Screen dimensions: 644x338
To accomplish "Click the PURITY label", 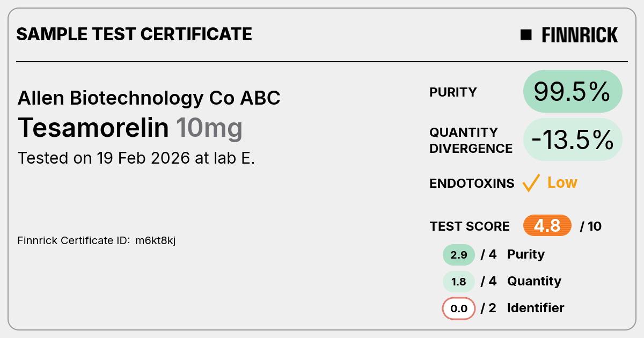I will [453, 92].
